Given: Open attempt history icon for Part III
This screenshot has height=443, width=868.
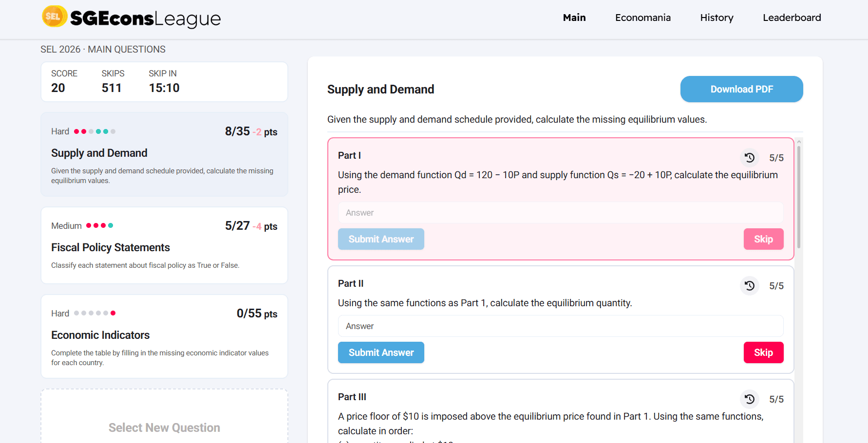Looking at the screenshot, I should point(750,399).
